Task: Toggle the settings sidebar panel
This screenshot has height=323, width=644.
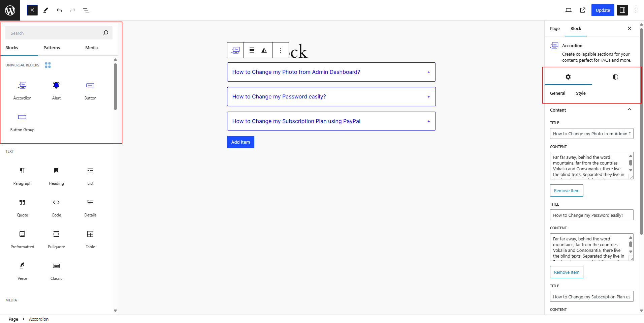Action: click(622, 10)
